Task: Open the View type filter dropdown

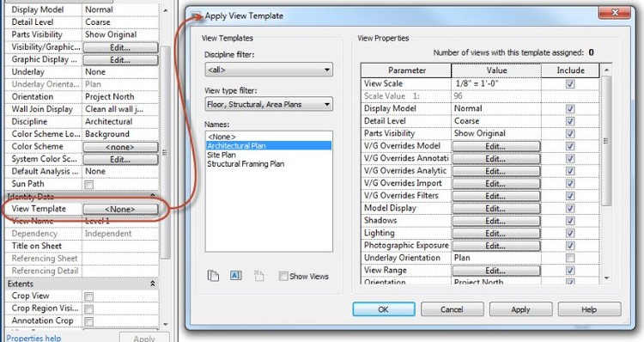Action: [269, 105]
